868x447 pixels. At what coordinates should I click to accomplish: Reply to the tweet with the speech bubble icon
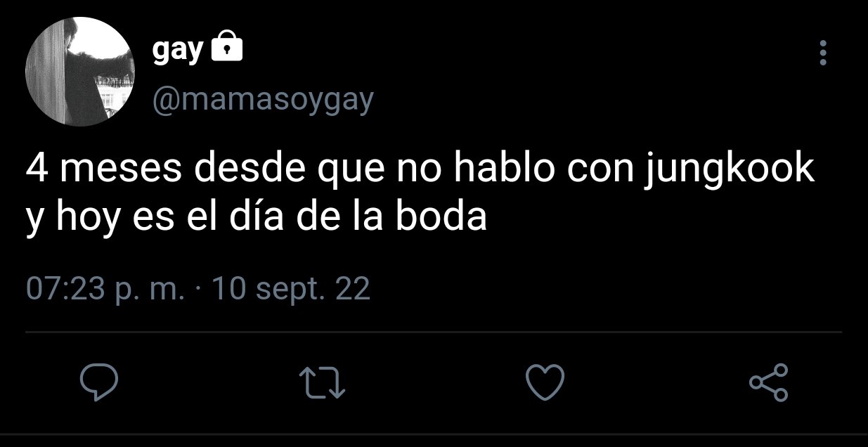[x=98, y=383]
